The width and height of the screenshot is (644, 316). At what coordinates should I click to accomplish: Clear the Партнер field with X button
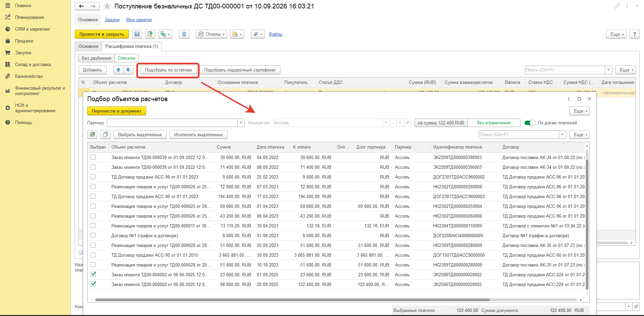tap(241, 123)
